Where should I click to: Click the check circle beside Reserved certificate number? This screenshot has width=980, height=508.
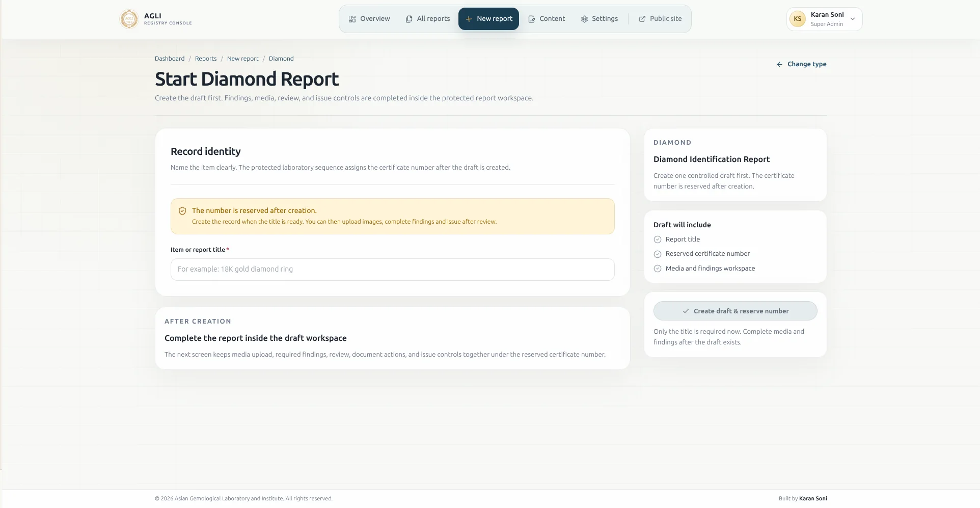tap(658, 254)
